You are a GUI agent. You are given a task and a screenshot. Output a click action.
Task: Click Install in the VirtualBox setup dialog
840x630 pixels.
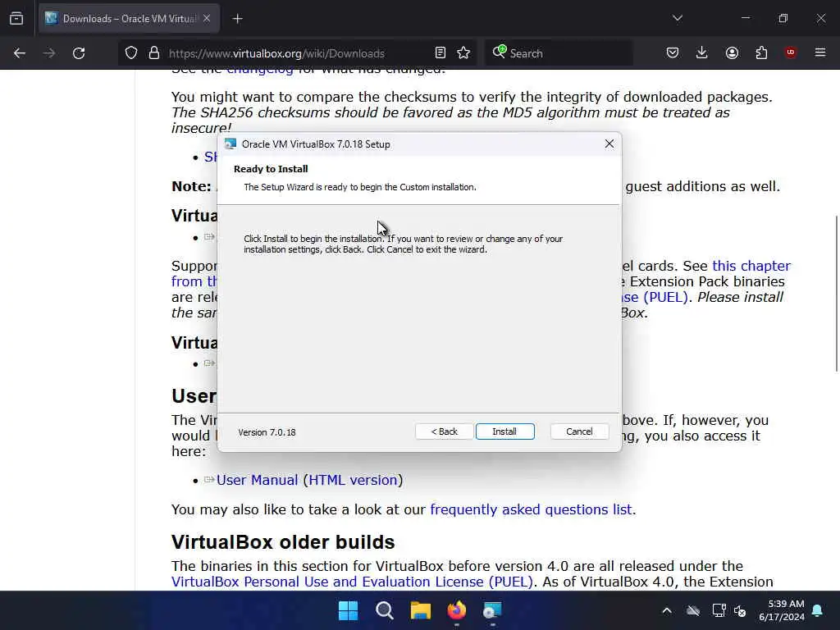pyautogui.click(x=504, y=431)
